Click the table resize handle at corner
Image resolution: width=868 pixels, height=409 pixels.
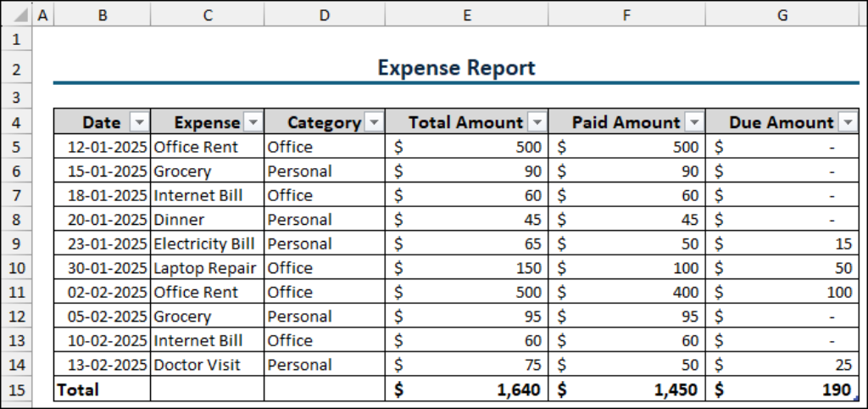pos(856,397)
